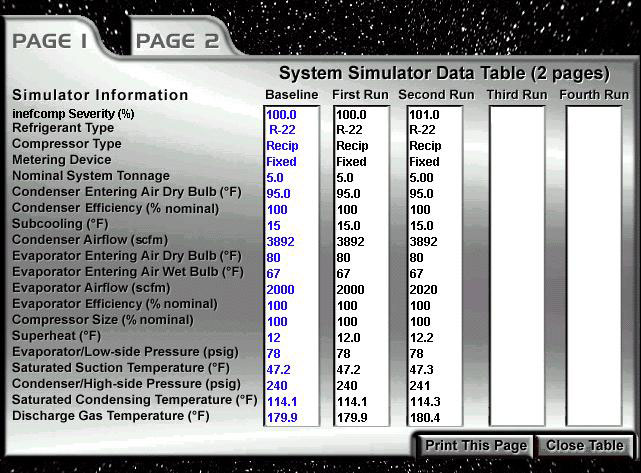
Task: Click Baseline evaporator airflow 2000
Action: [280, 290]
